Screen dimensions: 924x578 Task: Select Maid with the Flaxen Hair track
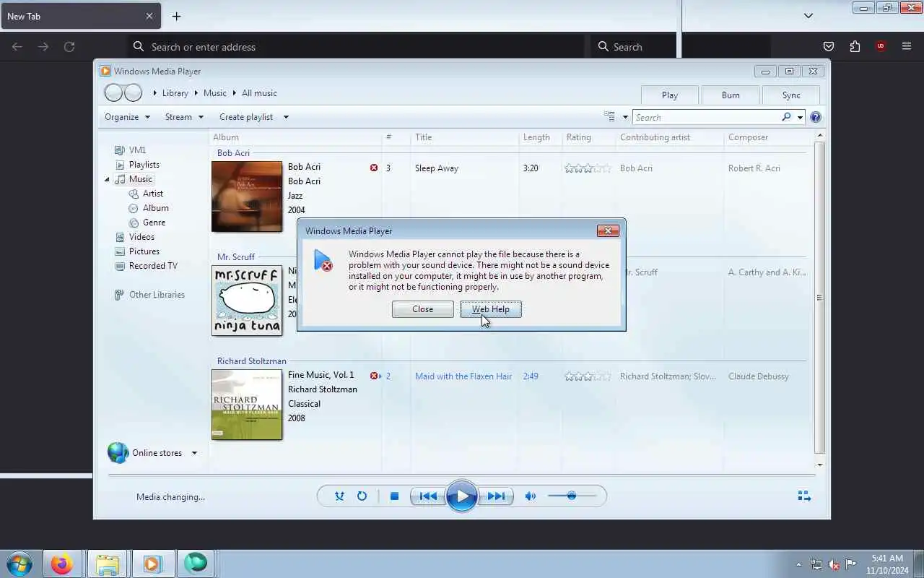(x=463, y=376)
